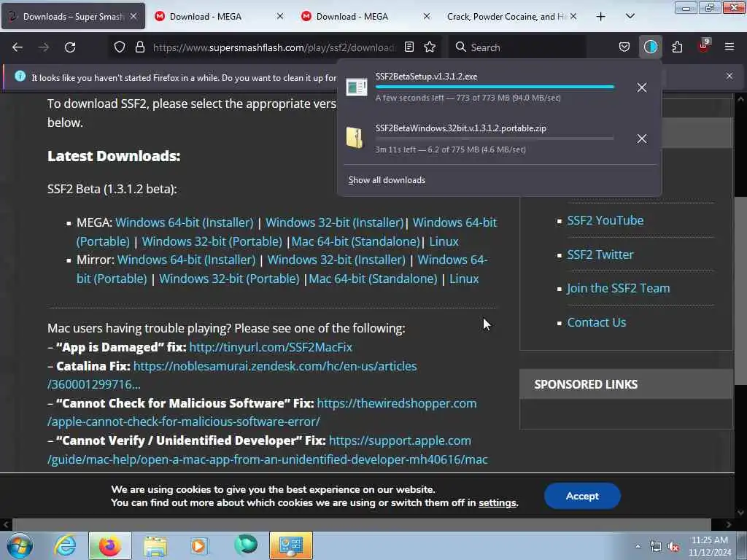
Task: Visit the SSF2 Twitter sidebar link
Action: [600, 254]
